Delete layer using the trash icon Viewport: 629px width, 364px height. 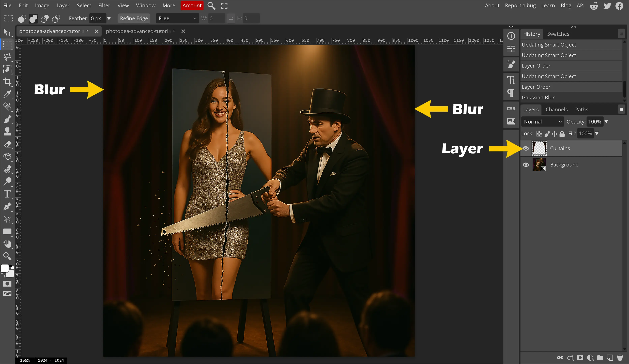(620, 357)
